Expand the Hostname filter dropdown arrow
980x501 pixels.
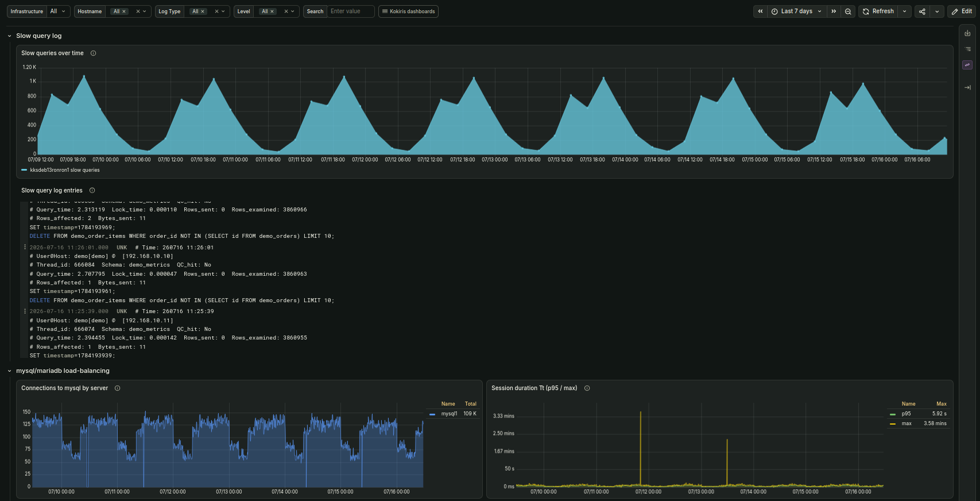point(145,11)
